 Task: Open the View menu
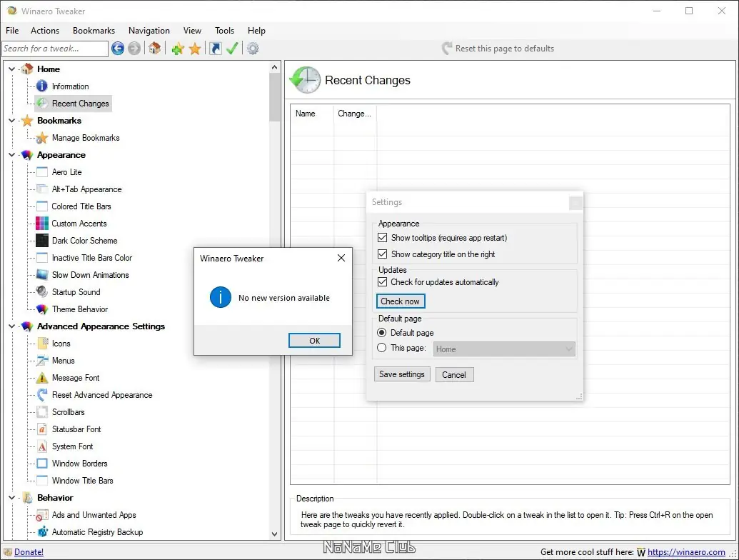(192, 30)
